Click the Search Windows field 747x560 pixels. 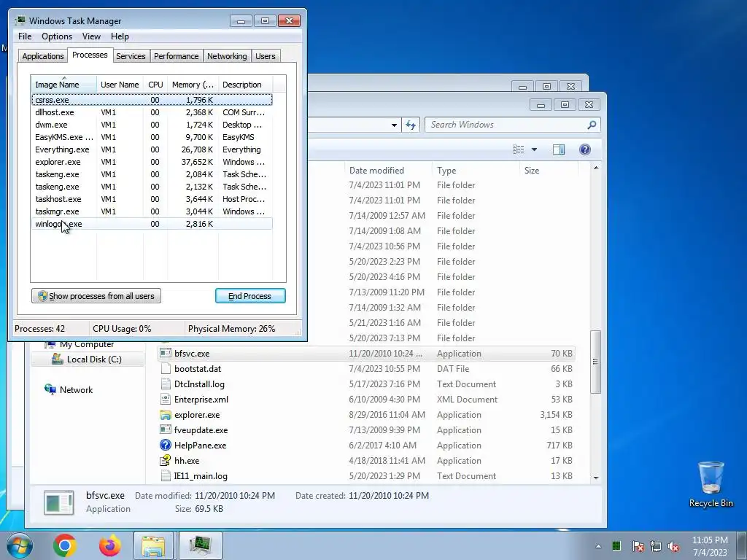coord(512,125)
